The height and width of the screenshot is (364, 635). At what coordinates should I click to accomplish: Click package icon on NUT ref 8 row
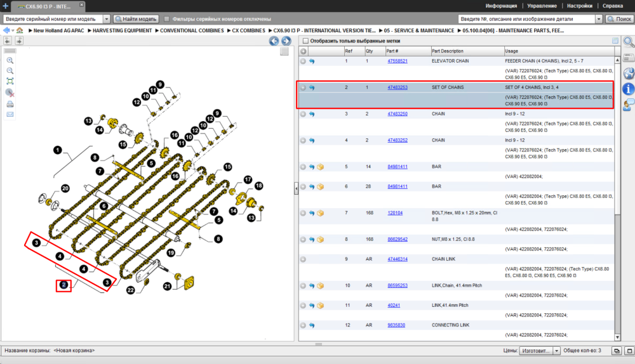[x=320, y=240]
